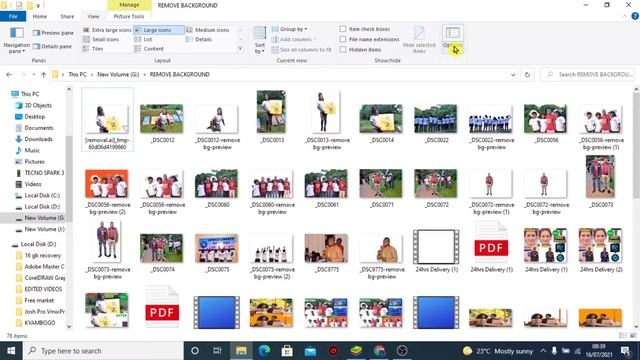Open Microsoft Edge from taskbar

click(x=264, y=351)
